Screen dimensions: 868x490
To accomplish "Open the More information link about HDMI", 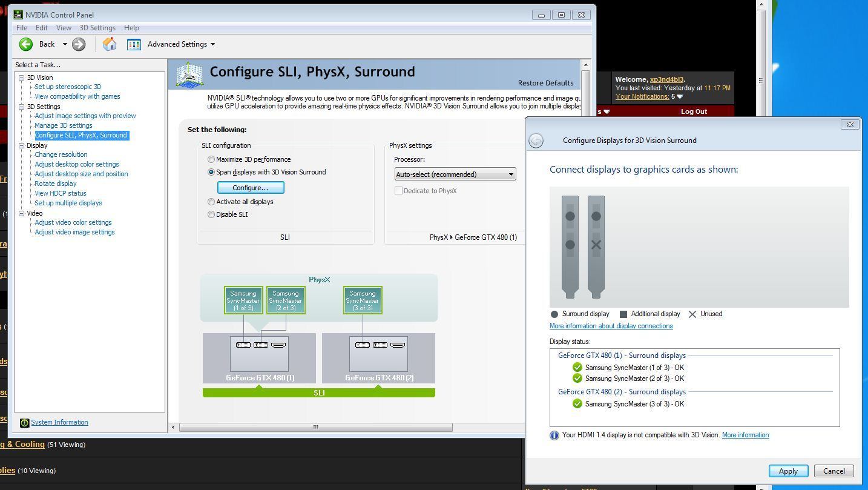I will tap(745, 435).
